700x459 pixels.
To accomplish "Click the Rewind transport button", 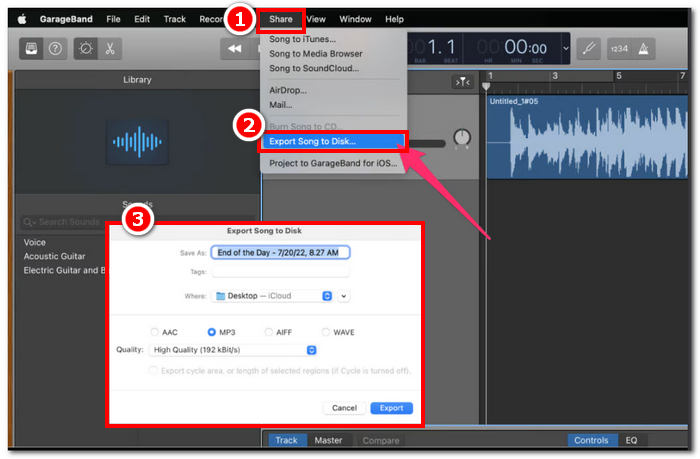I will point(234,48).
